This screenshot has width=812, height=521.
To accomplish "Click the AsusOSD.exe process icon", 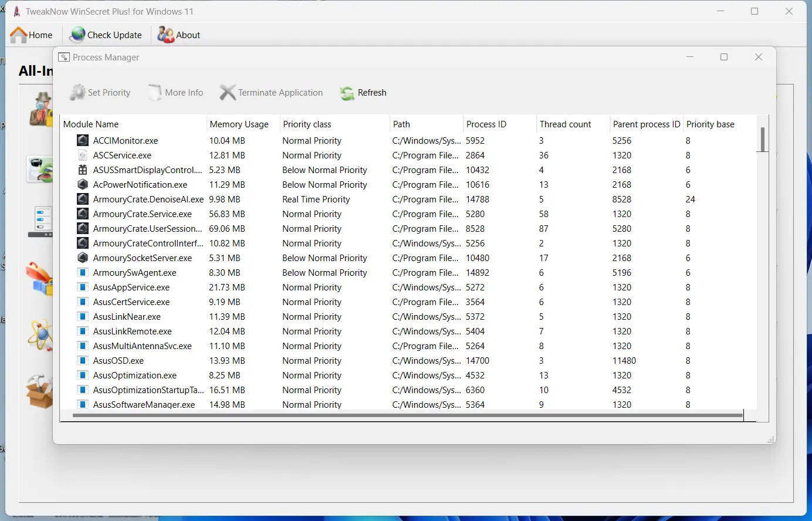I will click(x=83, y=360).
